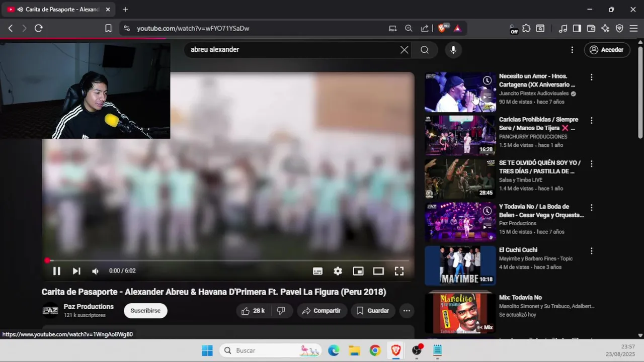Image resolution: width=644 pixels, height=362 pixels.
Task: Click the YouTube search magnifier button
Action: pos(425,50)
